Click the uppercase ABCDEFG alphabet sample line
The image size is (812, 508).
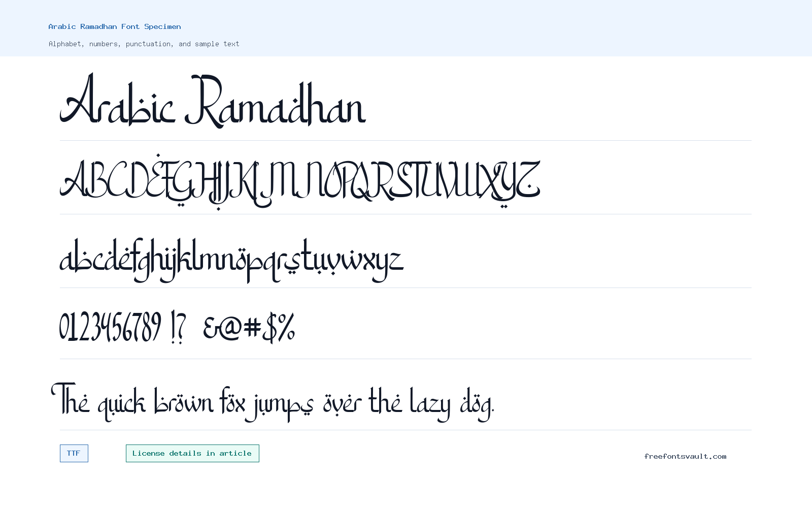pyautogui.click(x=300, y=181)
